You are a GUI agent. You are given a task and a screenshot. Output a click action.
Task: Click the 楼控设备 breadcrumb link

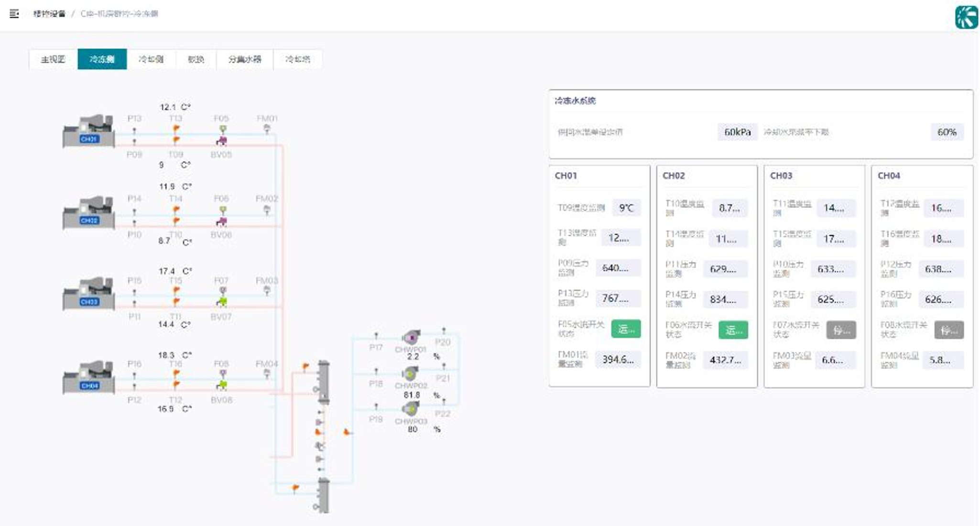[x=49, y=13]
